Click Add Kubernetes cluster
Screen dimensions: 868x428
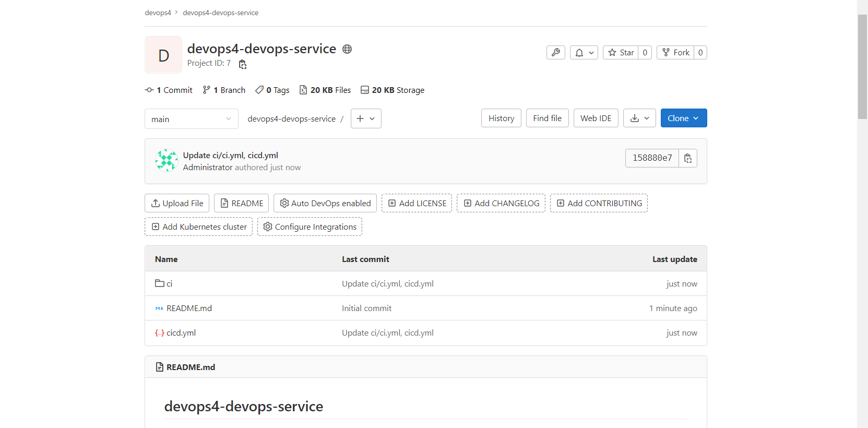[x=198, y=227]
